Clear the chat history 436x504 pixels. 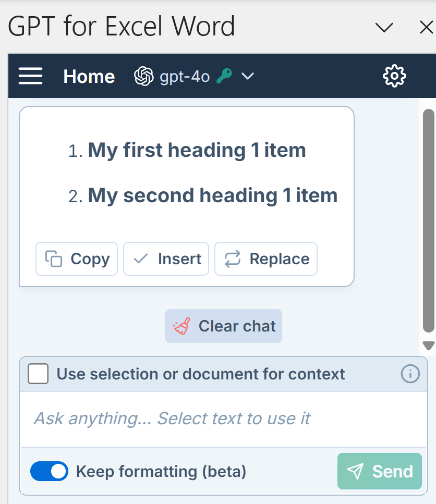[223, 326]
